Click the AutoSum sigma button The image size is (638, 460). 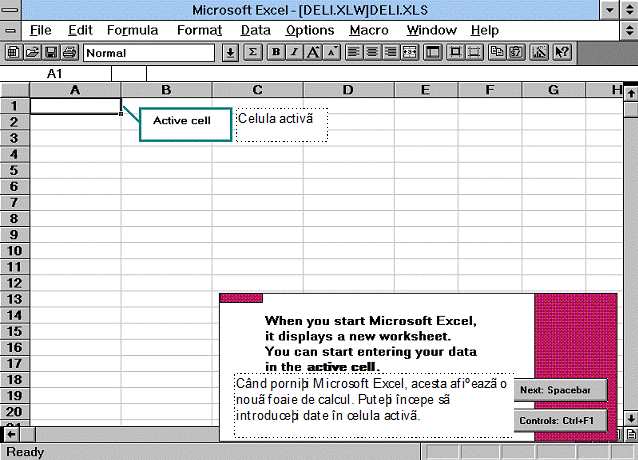[x=253, y=52]
